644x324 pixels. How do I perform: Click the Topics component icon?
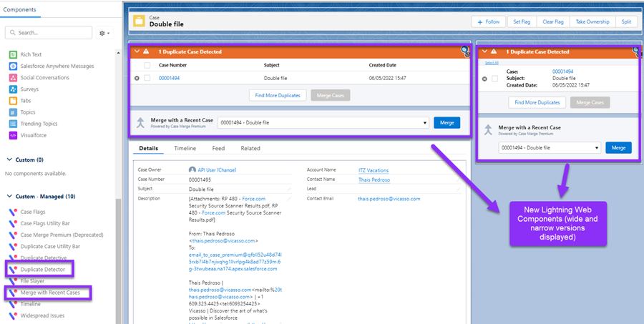point(13,112)
